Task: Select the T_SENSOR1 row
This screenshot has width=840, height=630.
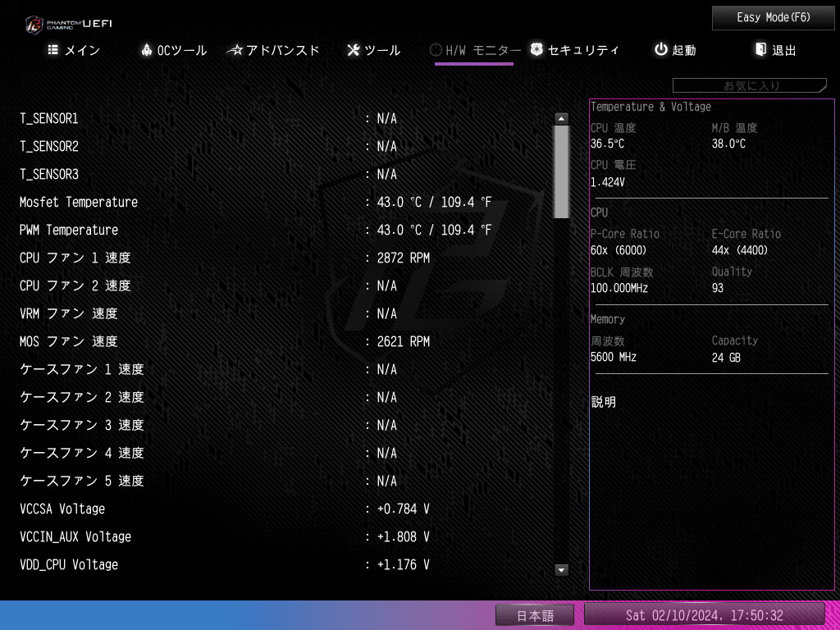Action: 284,118
